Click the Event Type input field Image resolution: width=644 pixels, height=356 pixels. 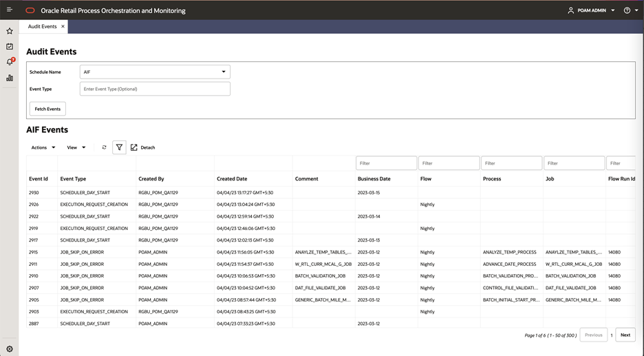pos(155,89)
